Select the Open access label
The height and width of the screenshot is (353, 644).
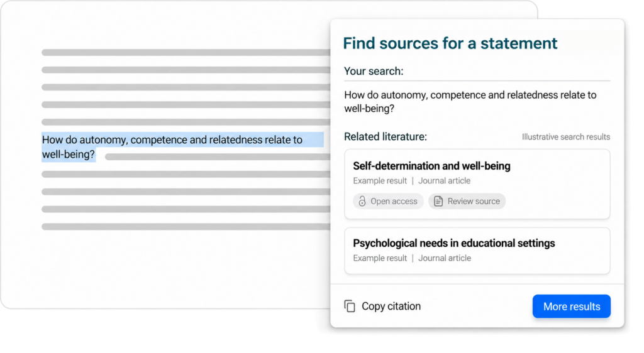click(x=394, y=201)
